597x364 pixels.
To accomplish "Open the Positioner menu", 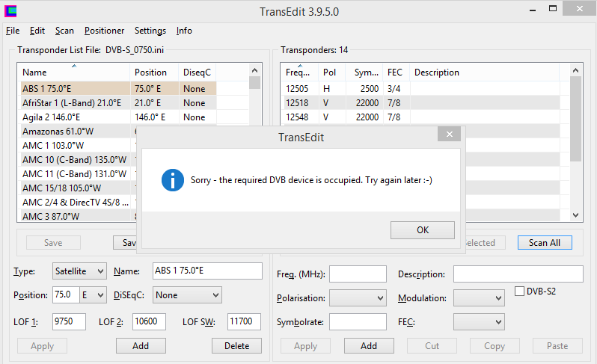I will [104, 31].
